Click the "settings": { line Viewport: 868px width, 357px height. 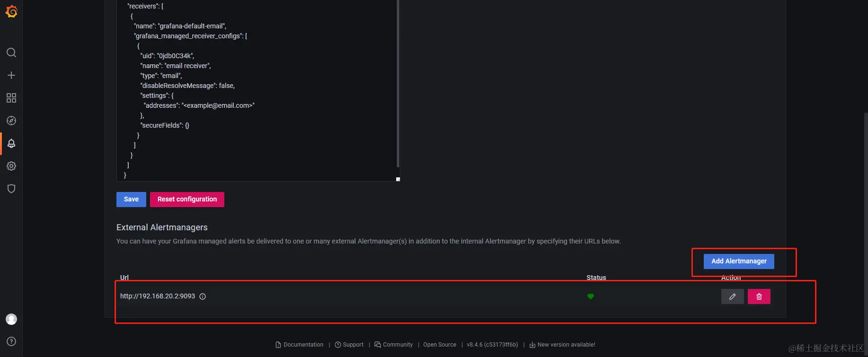[x=157, y=96]
